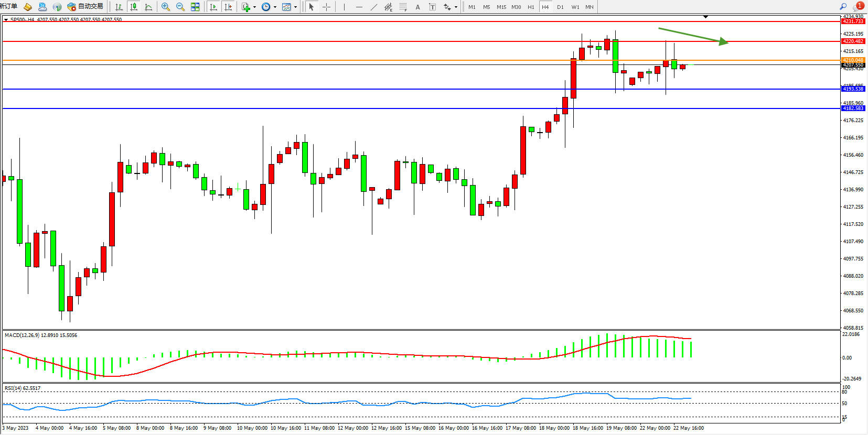Open the periodicity clock dropdown arrow
The width and height of the screenshot is (868, 435).
[x=275, y=7]
